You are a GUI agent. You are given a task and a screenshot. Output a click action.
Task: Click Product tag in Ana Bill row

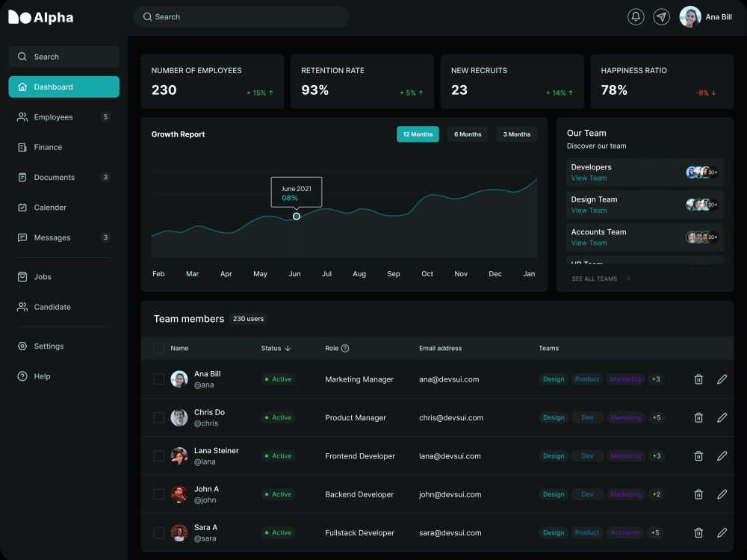[587, 379]
